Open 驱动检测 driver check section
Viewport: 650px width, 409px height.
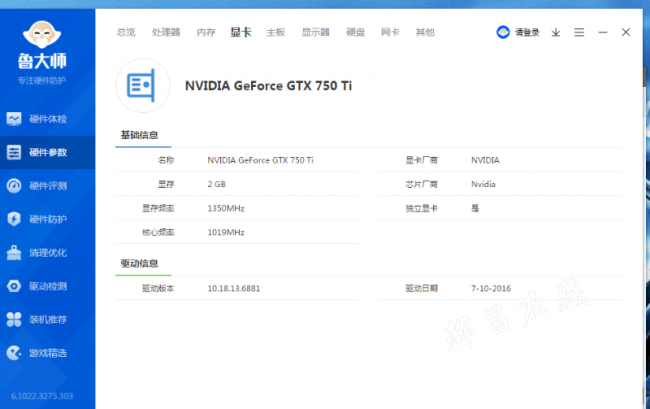pyautogui.click(x=47, y=286)
